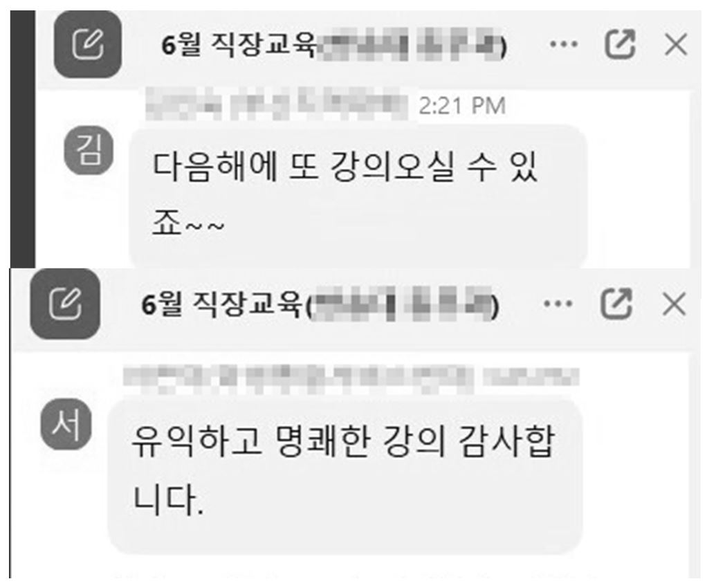The width and height of the screenshot is (716, 588).
Task: Click the blurred subtitle in upper chat title
Action: click(412, 45)
